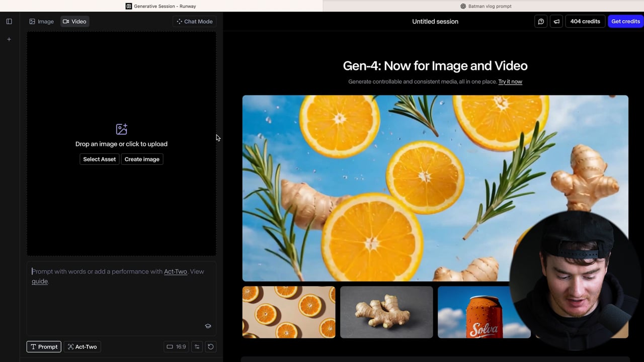Click the Get credits button
Image resolution: width=644 pixels, height=362 pixels.
point(625,22)
